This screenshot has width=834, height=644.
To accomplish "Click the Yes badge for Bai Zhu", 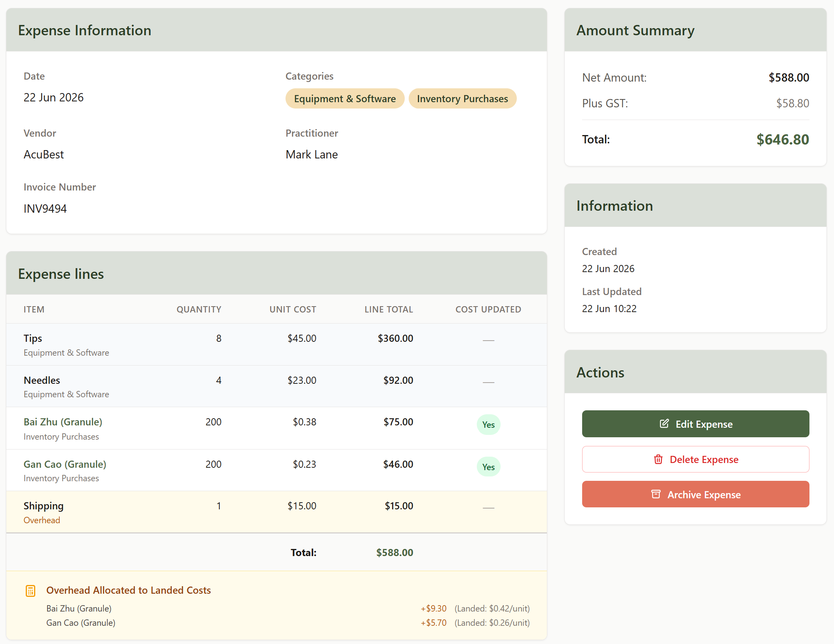I will point(488,425).
